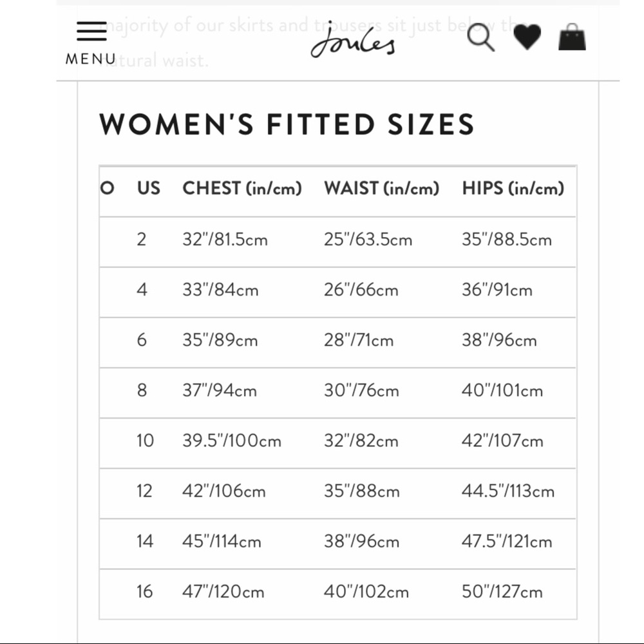Open the wishlist heart icon

pos(527,37)
